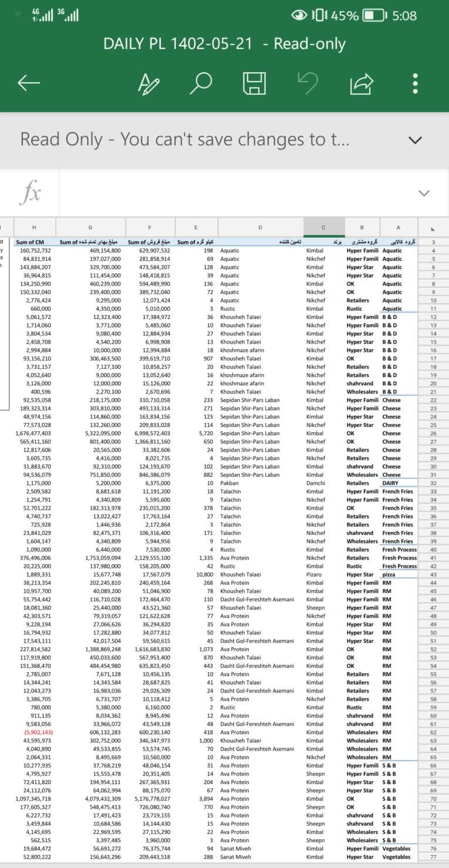Select the 10,800 kilogram cell

pyautogui.click(x=196, y=574)
